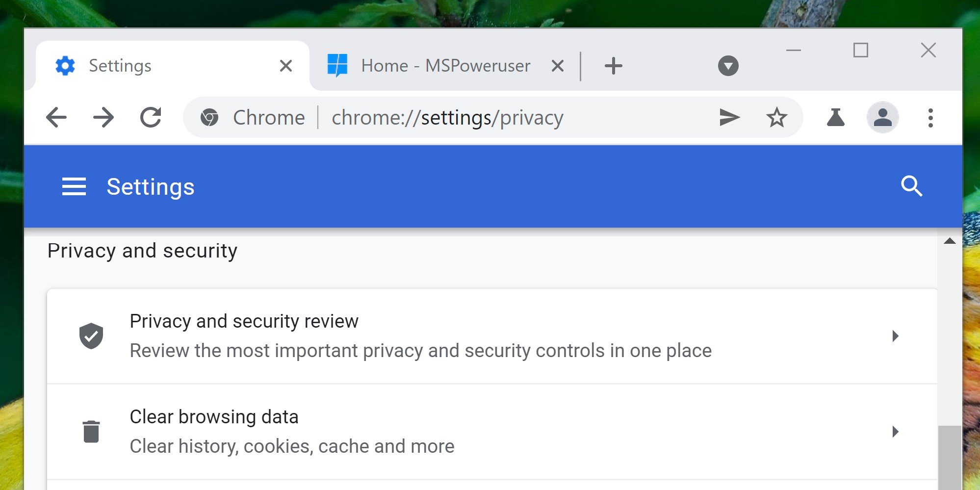Open the Chrome three-dot menu
The height and width of the screenshot is (490, 980).
click(x=930, y=117)
